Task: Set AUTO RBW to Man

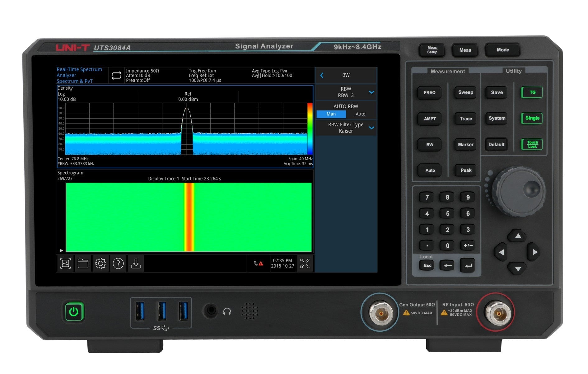Action: 331,114
